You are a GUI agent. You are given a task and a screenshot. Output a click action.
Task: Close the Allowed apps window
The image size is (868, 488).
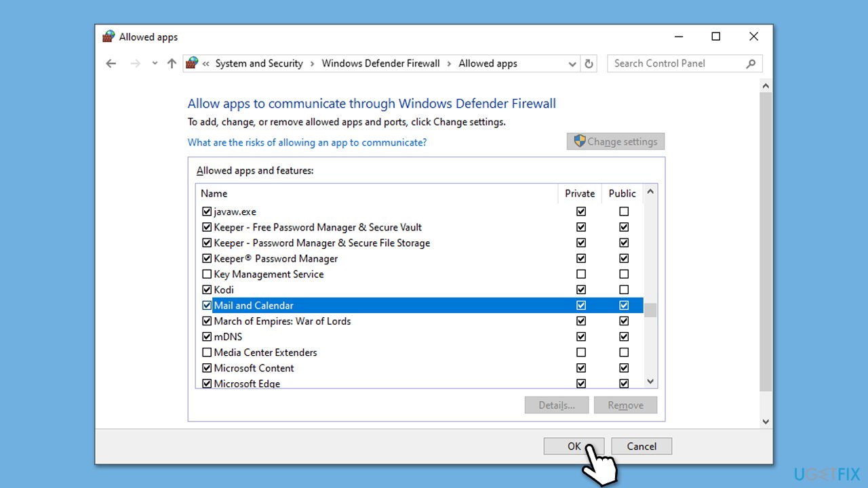coord(754,37)
